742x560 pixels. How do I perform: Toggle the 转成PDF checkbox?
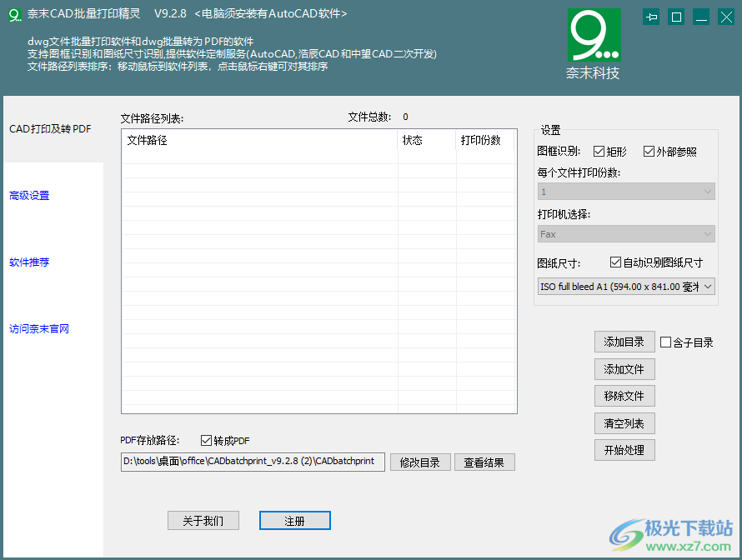point(206,440)
